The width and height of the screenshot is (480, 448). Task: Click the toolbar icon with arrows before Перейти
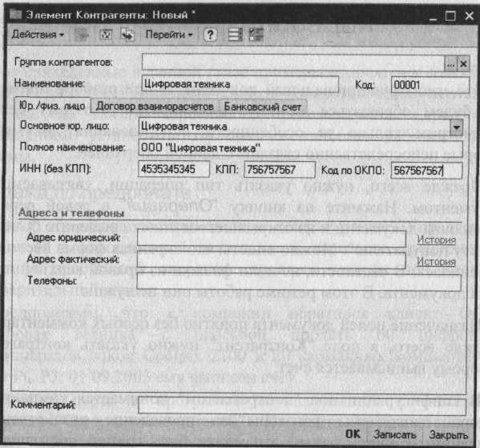click(127, 35)
